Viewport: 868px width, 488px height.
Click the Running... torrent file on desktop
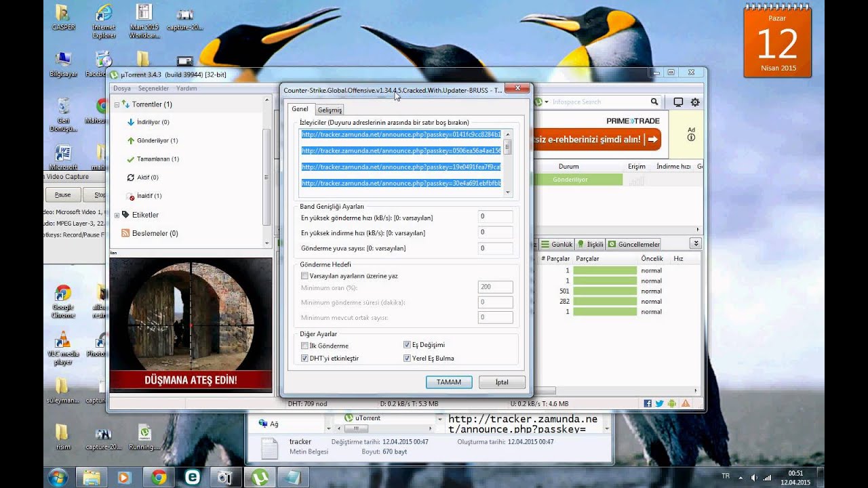pyautogui.click(x=144, y=438)
